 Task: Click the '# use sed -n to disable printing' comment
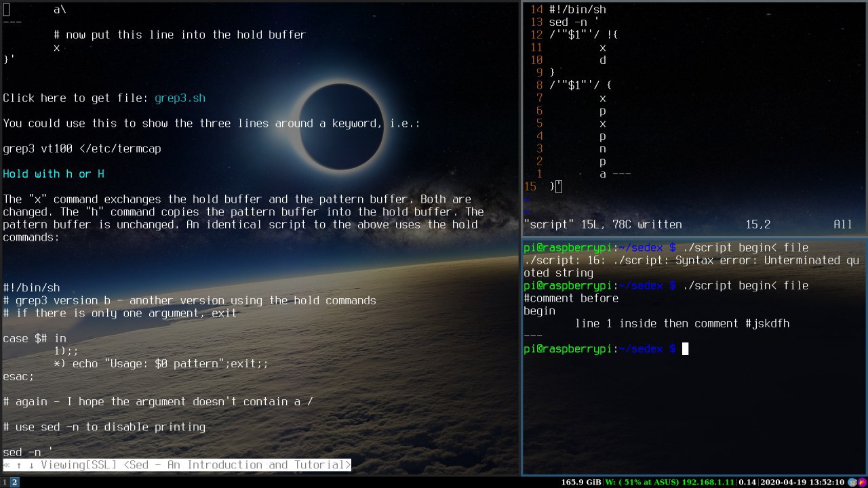[104, 428]
